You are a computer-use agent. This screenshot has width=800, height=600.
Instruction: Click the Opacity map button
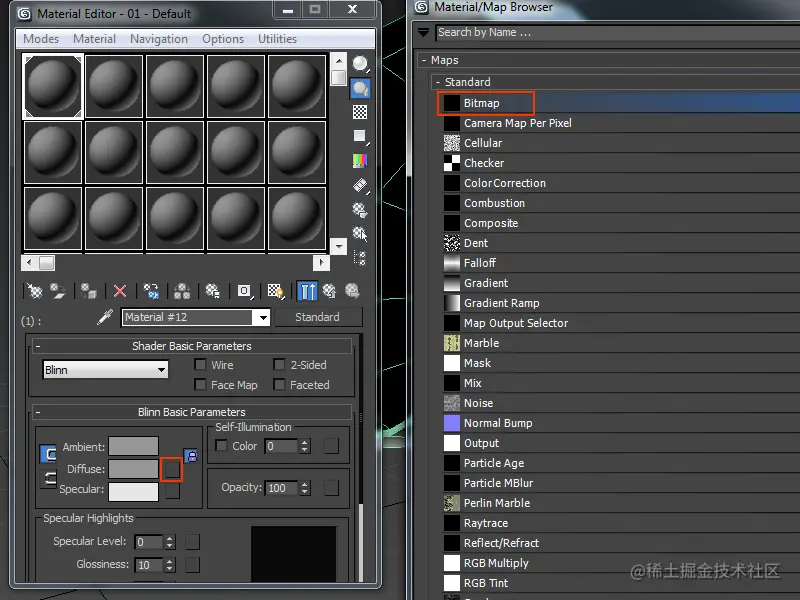tap(331, 488)
